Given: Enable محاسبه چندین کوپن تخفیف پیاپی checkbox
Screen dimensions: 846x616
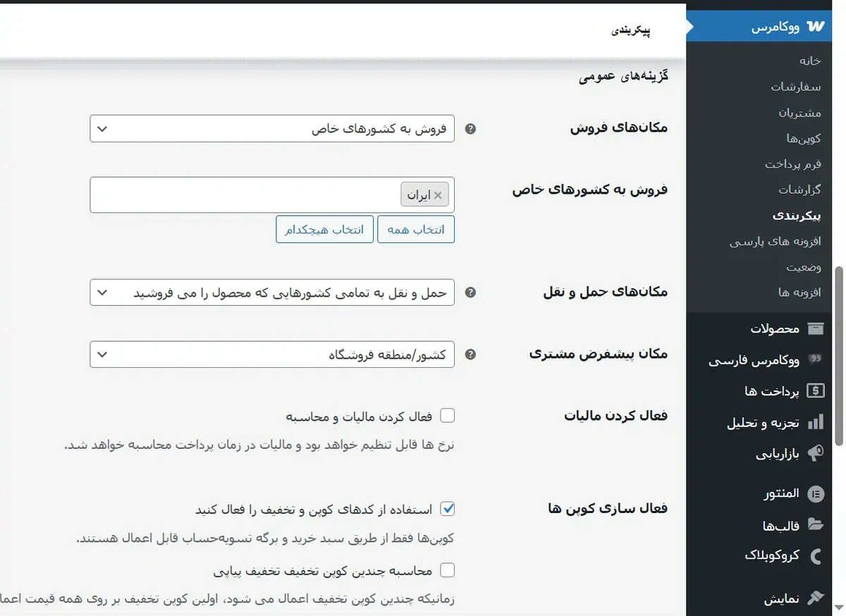Looking at the screenshot, I should 447,569.
